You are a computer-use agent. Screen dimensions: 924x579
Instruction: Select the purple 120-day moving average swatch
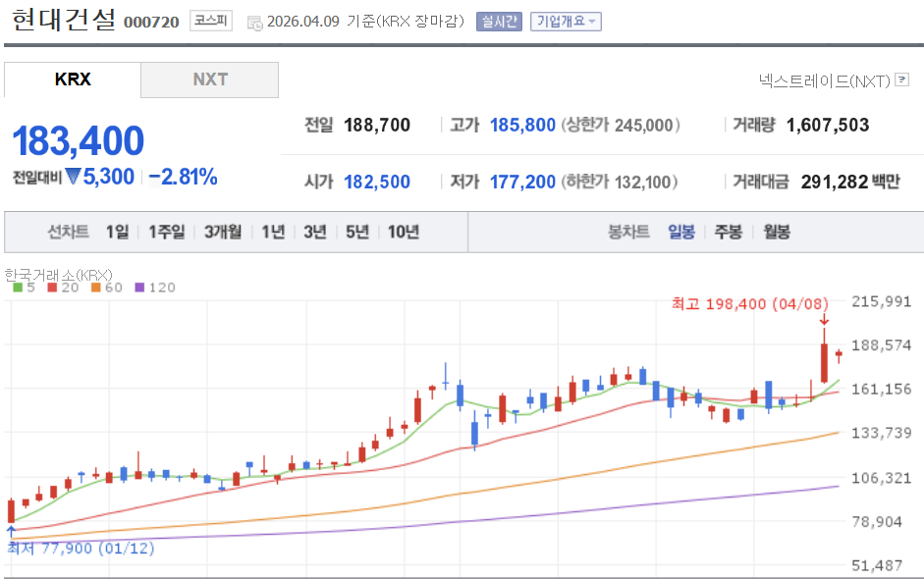[x=139, y=288]
